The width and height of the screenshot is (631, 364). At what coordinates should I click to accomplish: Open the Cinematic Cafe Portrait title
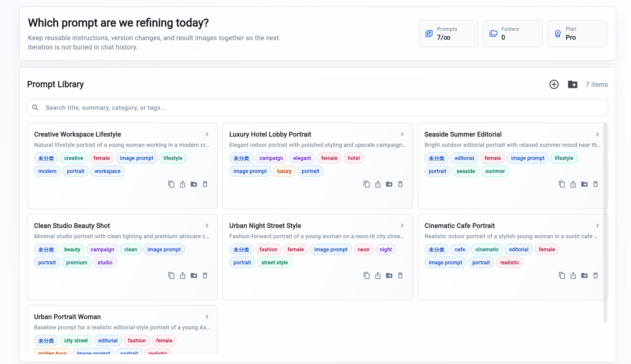tap(459, 226)
